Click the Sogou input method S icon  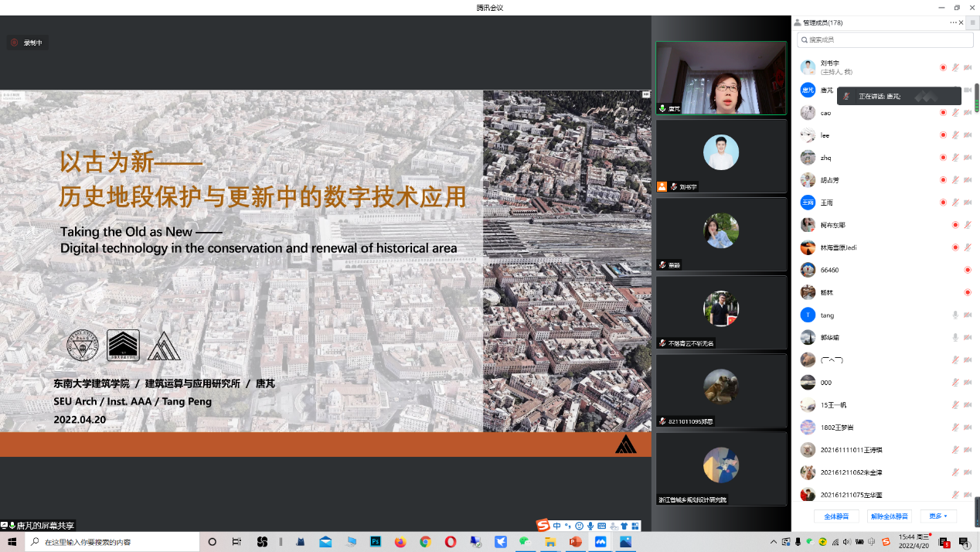543,526
